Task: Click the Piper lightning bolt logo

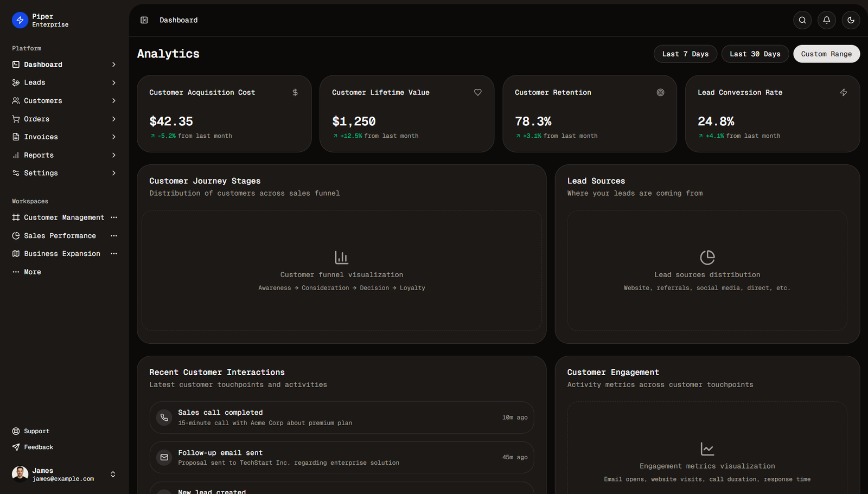Action: coord(20,20)
